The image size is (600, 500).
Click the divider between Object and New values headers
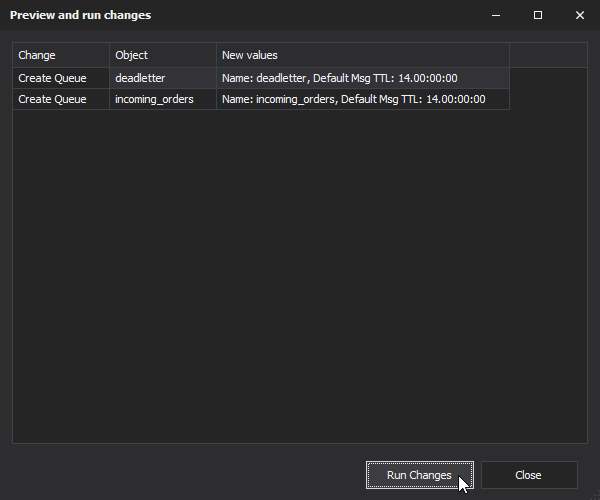pos(217,55)
